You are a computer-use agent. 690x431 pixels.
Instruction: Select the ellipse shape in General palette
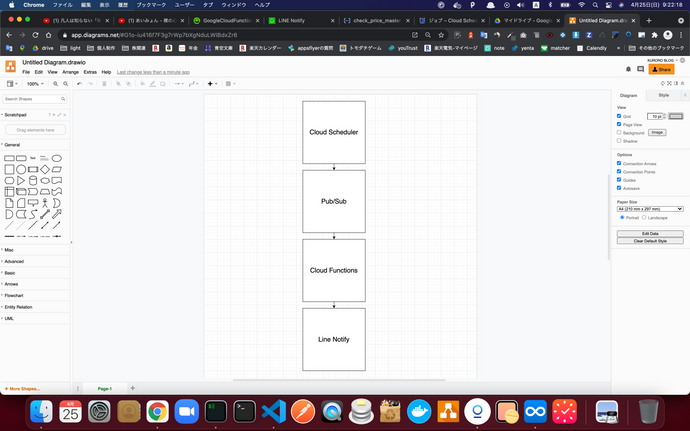click(56, 158)
